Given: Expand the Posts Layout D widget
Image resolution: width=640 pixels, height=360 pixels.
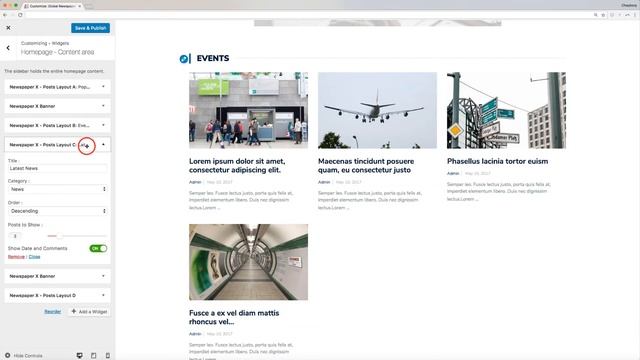Looking at the screenshot, I should pos(57,295).
